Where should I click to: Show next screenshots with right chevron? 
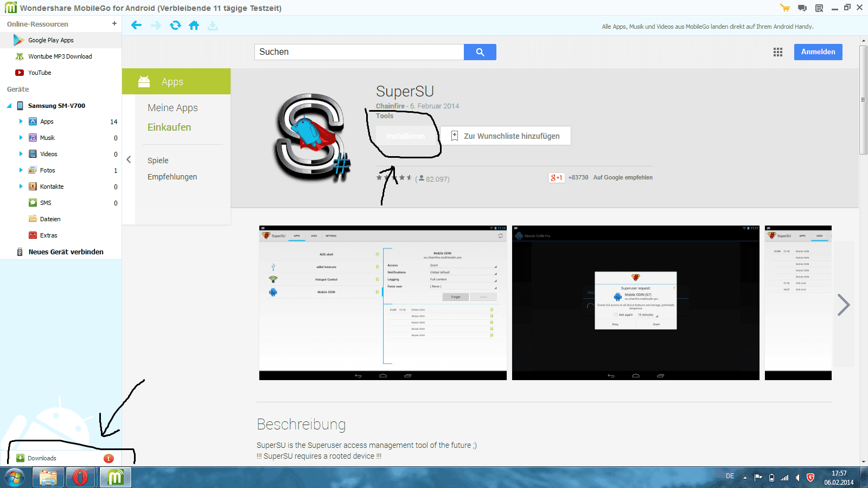(x=843, y=305)
